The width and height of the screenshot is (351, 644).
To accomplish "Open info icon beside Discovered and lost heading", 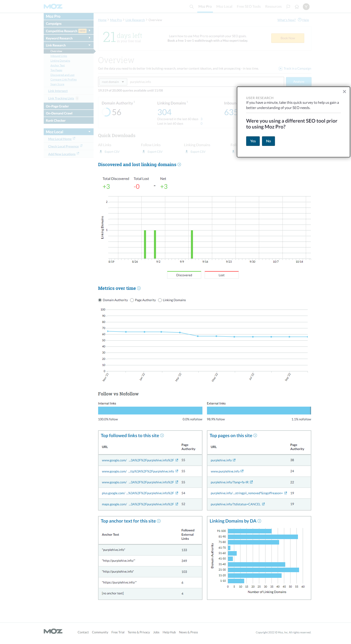I will pos(179,165).
